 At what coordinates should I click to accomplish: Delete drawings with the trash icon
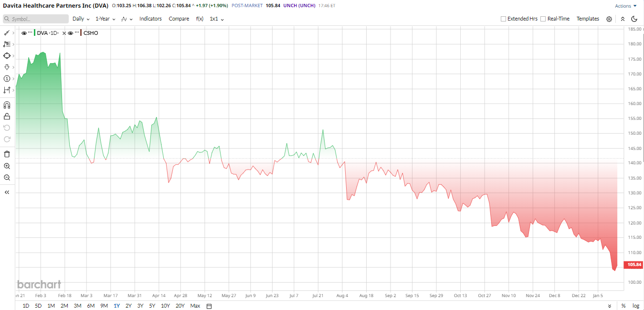(7, 154)
